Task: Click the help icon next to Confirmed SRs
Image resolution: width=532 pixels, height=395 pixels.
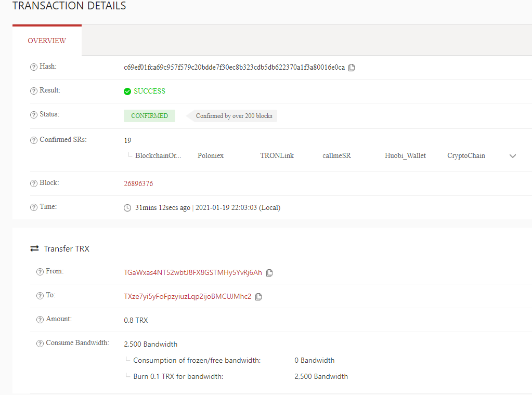Action: click(34, 140)
